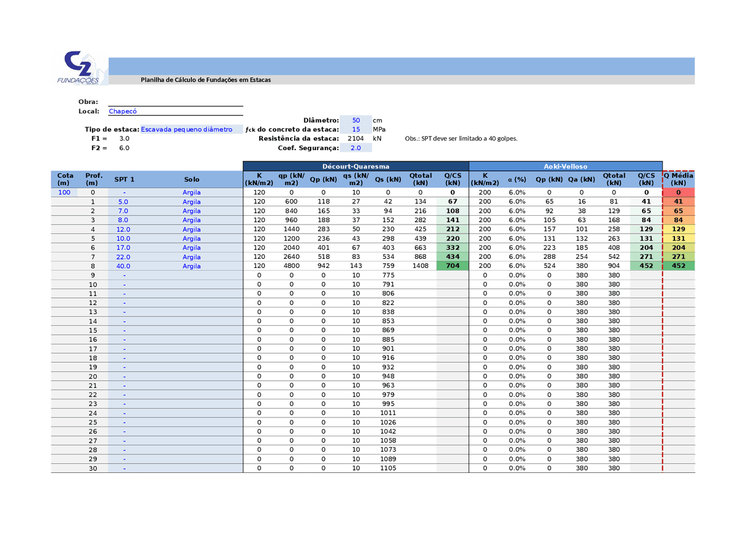Click the α (%) column header

[517, 179]
